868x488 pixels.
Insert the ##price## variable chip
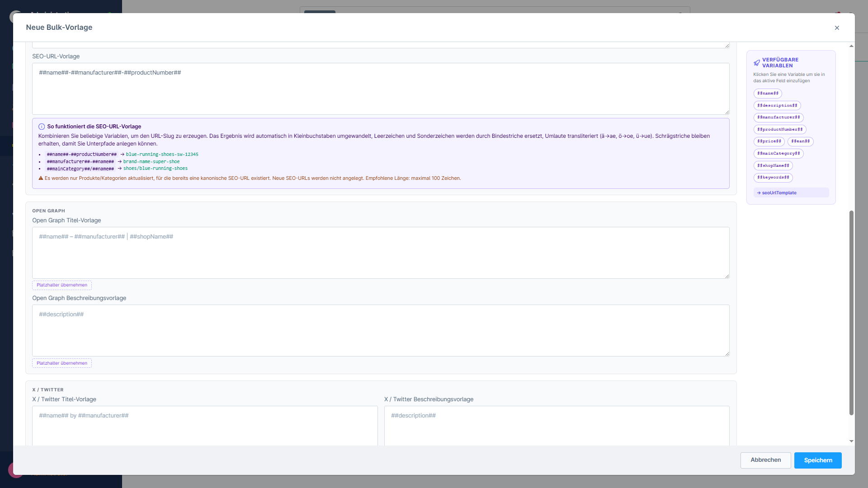click(769, 141)
